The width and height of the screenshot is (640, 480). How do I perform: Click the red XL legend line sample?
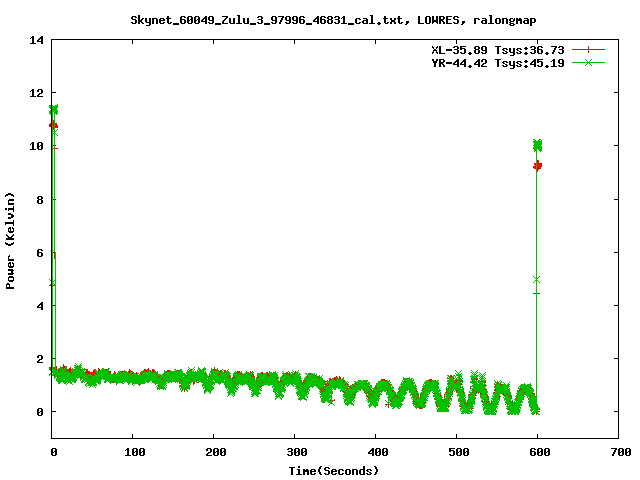point(588,50)
